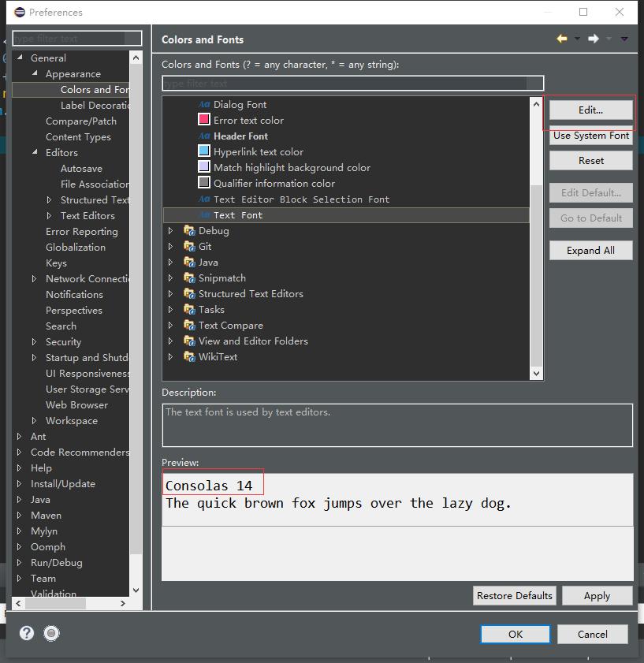Open the back history dropdown arrow

tap(577, 39)
